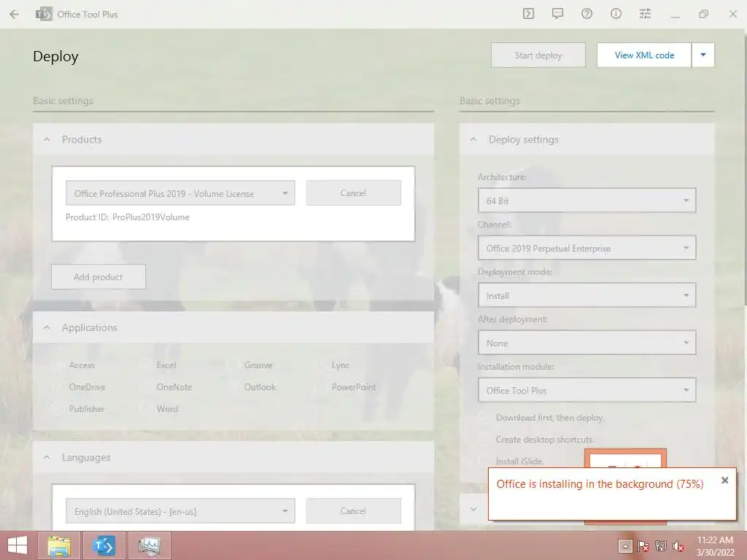Open the help question mark icon
The height and width of the screenshot is (560, 747).
587,14
